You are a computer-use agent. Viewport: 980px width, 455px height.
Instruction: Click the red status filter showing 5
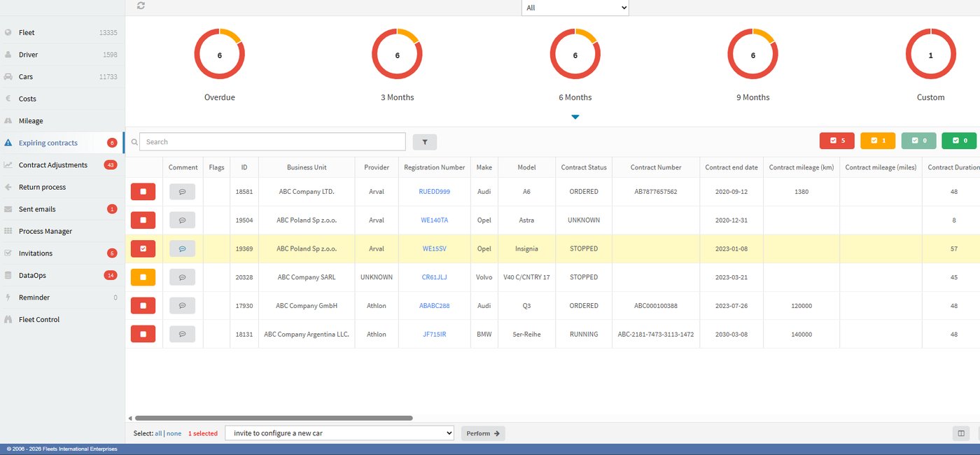(x=837, y=141)
